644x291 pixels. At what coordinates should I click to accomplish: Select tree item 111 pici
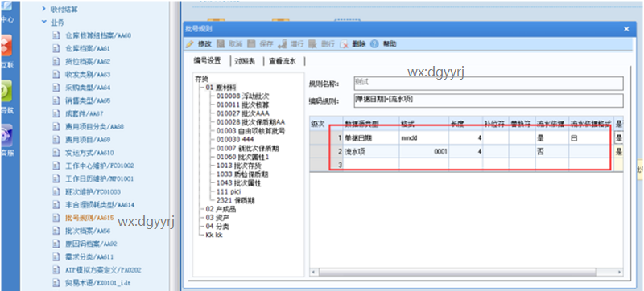coord(229,192)
